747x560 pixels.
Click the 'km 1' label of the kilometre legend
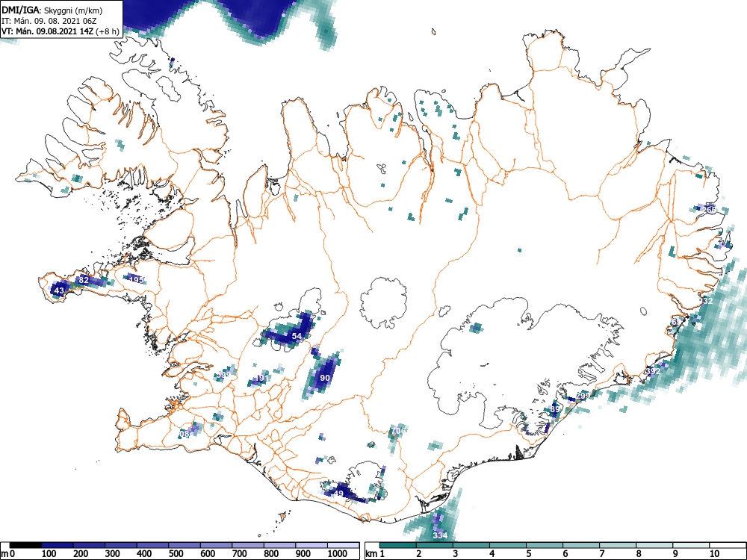click(375, 554)
